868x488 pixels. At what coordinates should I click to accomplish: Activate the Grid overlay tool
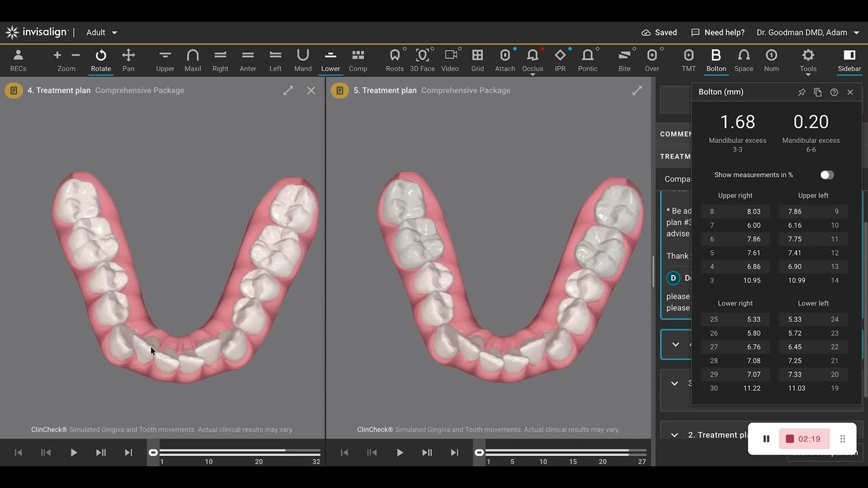click(477, 60)
